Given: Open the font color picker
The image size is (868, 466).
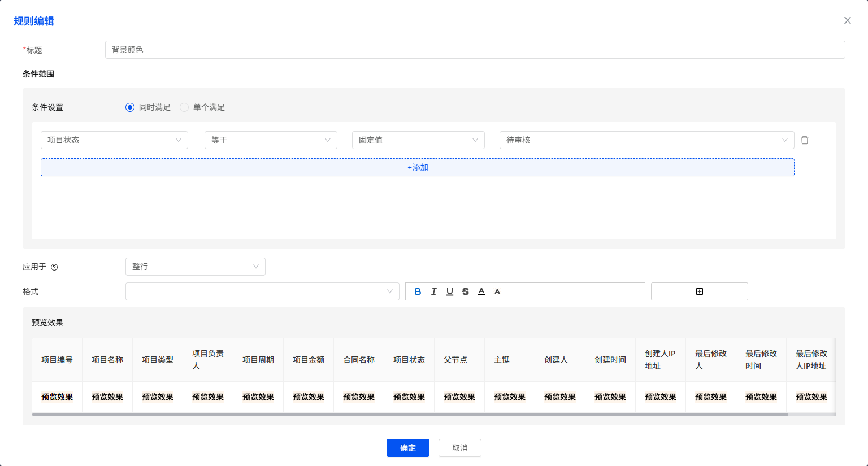Looking at the screenshot, I should pyautogui.click(x=481, y=291).
